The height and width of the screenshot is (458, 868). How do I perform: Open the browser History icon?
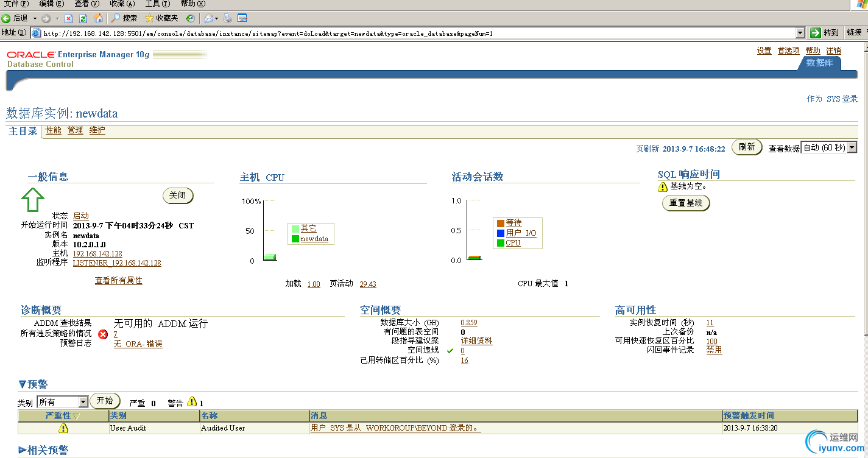[190, 18]
